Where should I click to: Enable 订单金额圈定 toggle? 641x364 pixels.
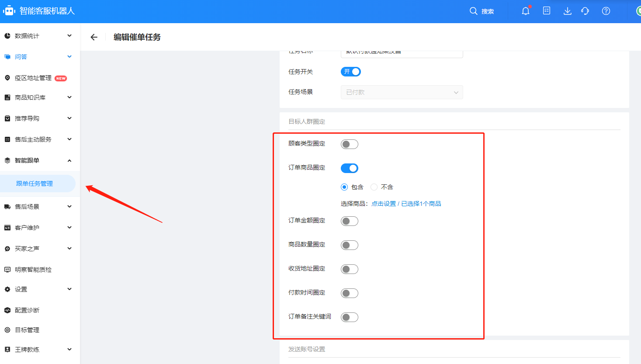point(350,221)
